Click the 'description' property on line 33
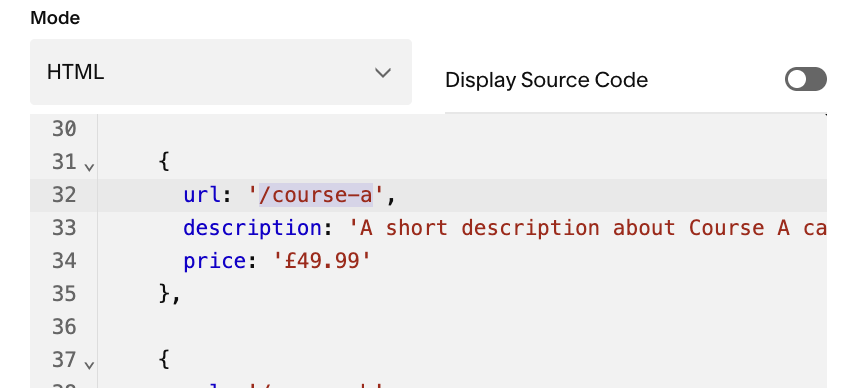This screenshot has width=852, height=388. pos(254,228)
